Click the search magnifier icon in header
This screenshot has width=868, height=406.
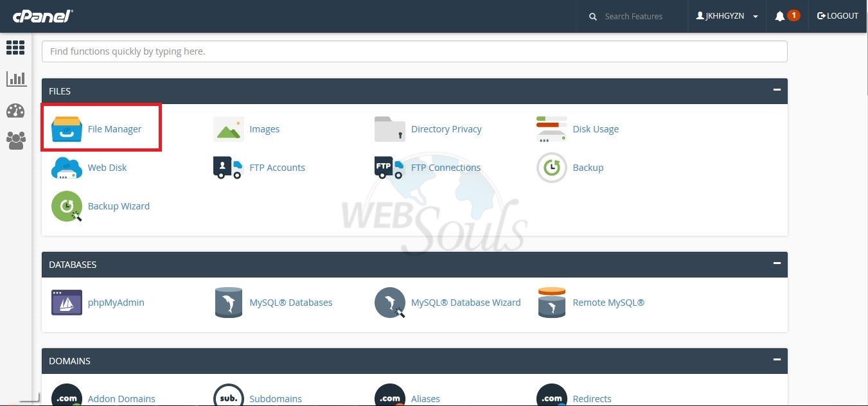[593, 17]
